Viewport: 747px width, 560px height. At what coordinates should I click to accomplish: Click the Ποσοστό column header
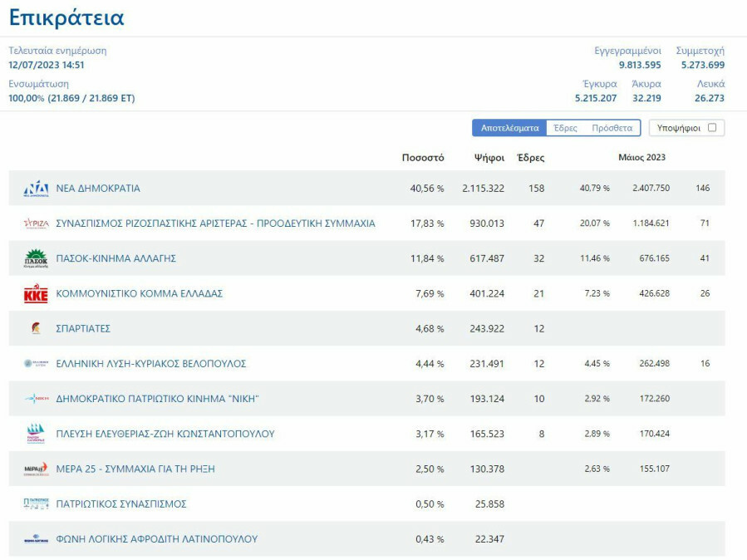423,157
